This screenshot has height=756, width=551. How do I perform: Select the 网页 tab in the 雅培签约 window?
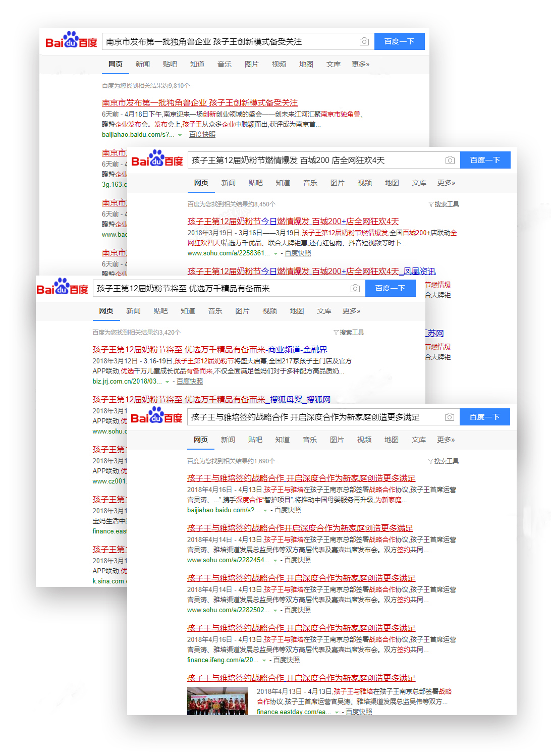pos(201,440)
